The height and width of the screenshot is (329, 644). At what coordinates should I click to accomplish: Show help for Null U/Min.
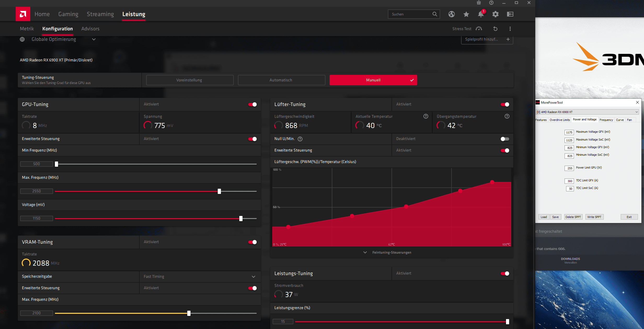[300, 139]
